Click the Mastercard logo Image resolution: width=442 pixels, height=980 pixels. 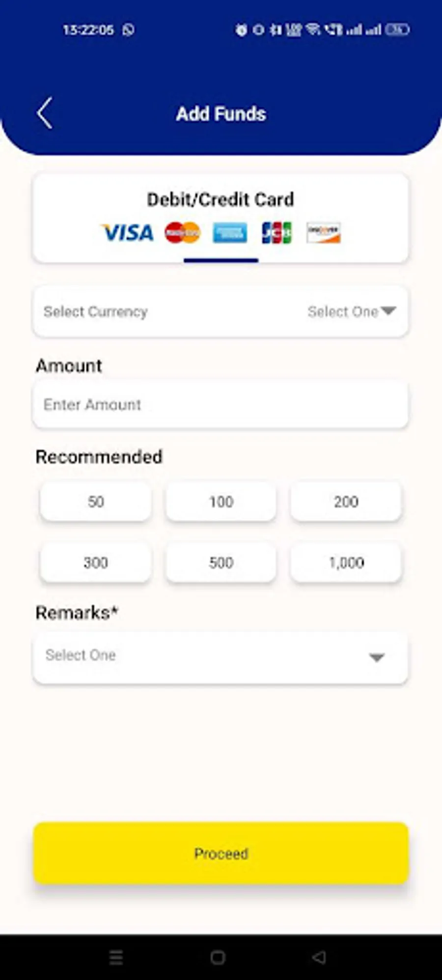[x=183, y=232]
